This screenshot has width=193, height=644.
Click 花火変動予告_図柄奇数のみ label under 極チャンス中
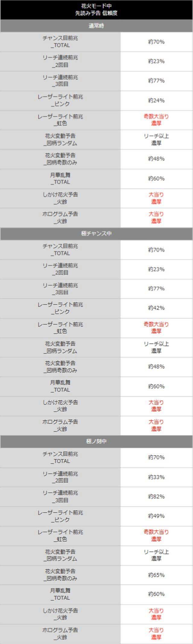coord(60,367)
